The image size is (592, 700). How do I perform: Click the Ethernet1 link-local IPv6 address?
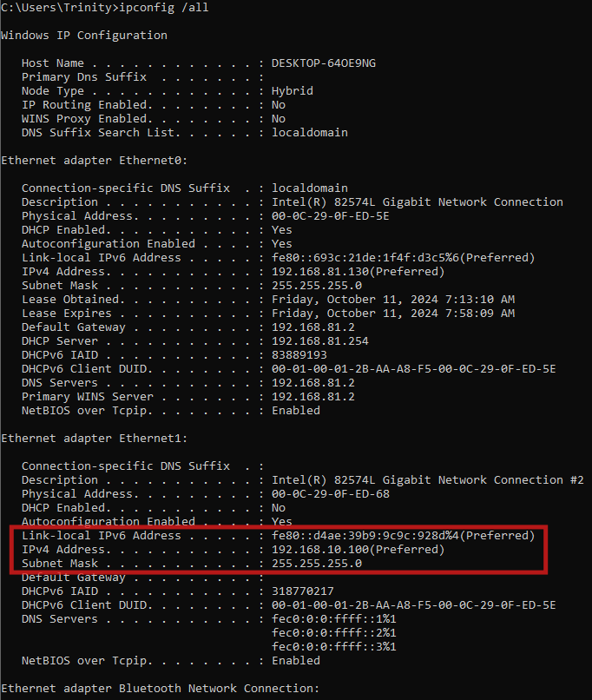[x=403, y=536]
